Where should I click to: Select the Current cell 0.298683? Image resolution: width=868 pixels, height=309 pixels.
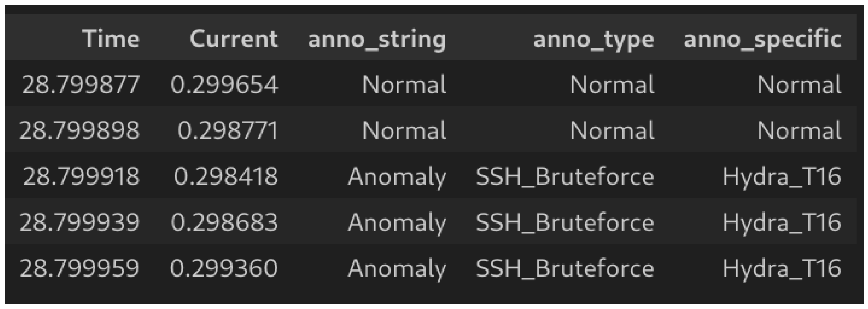point(224,222)
